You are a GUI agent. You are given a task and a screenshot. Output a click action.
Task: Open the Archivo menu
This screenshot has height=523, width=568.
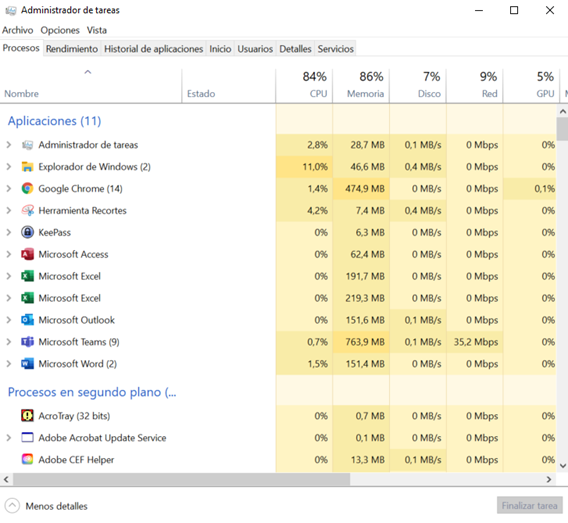coord(17,30)
